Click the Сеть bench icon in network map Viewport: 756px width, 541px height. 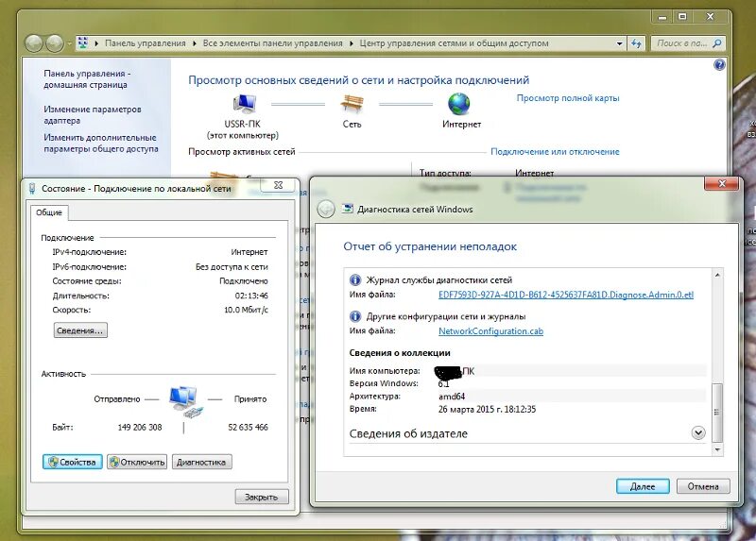352,103
